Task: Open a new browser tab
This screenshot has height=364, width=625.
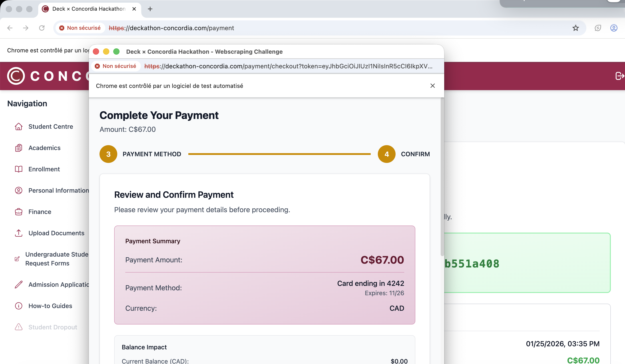Action: (150, 9)
